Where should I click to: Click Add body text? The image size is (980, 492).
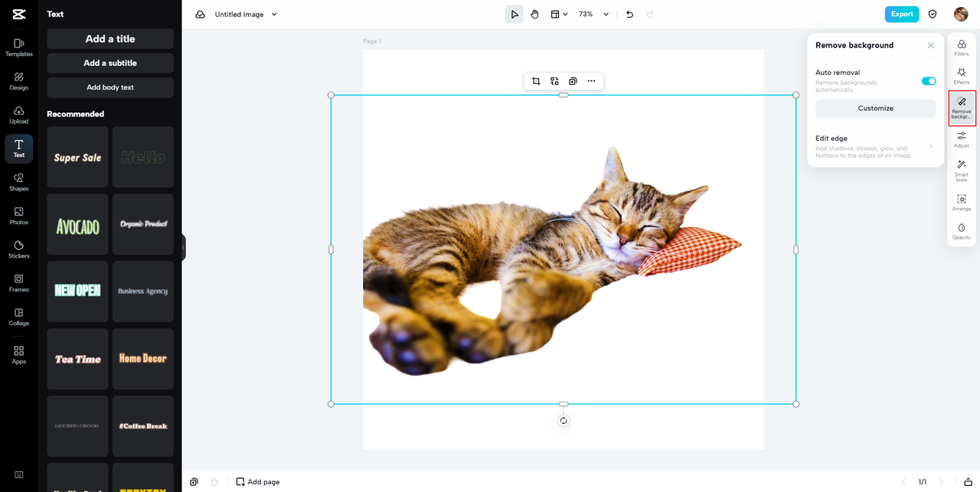[110, 87]
